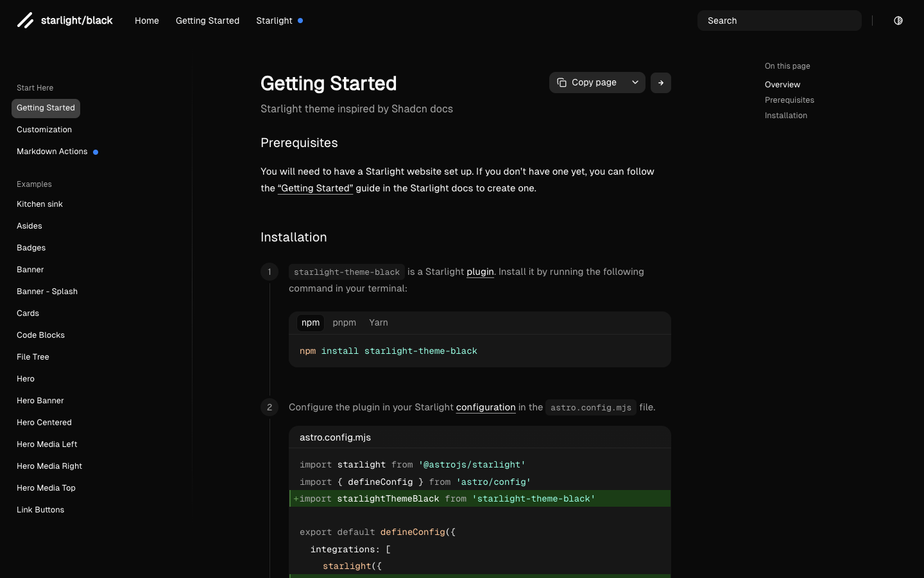
Task: Open Hero Media Right example page
Action: [49, 466]
